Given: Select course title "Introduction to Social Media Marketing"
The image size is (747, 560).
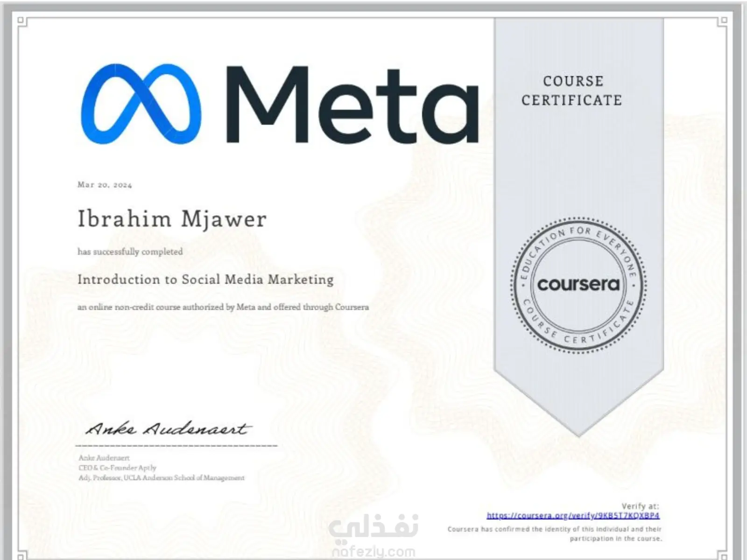Looking at the screenshot, I should (205, 280).
